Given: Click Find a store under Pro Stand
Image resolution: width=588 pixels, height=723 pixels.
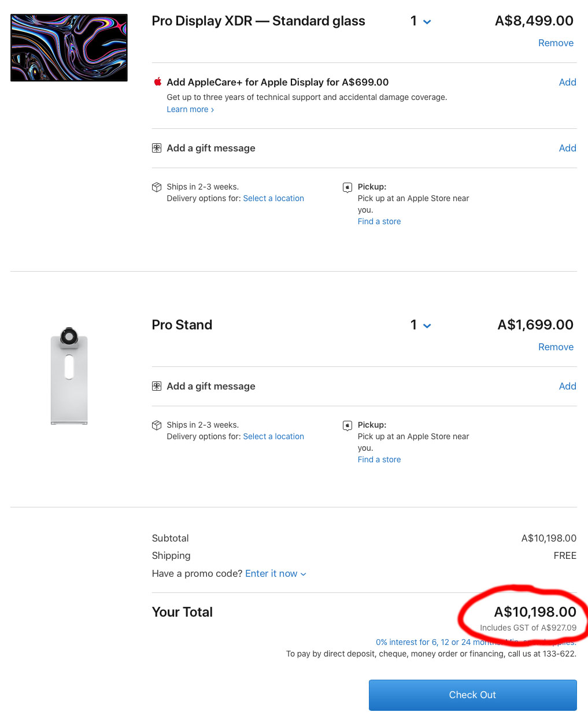Looking at the screenshot, I should pos(379,459).
